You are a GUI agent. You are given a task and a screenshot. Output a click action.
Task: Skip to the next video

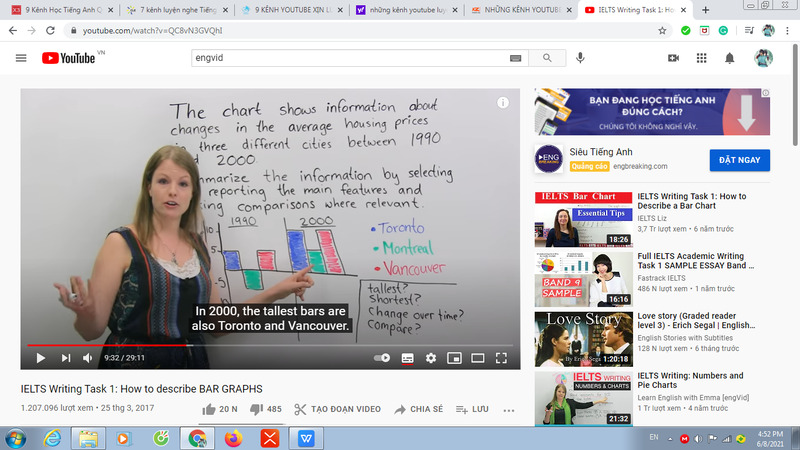66,358
